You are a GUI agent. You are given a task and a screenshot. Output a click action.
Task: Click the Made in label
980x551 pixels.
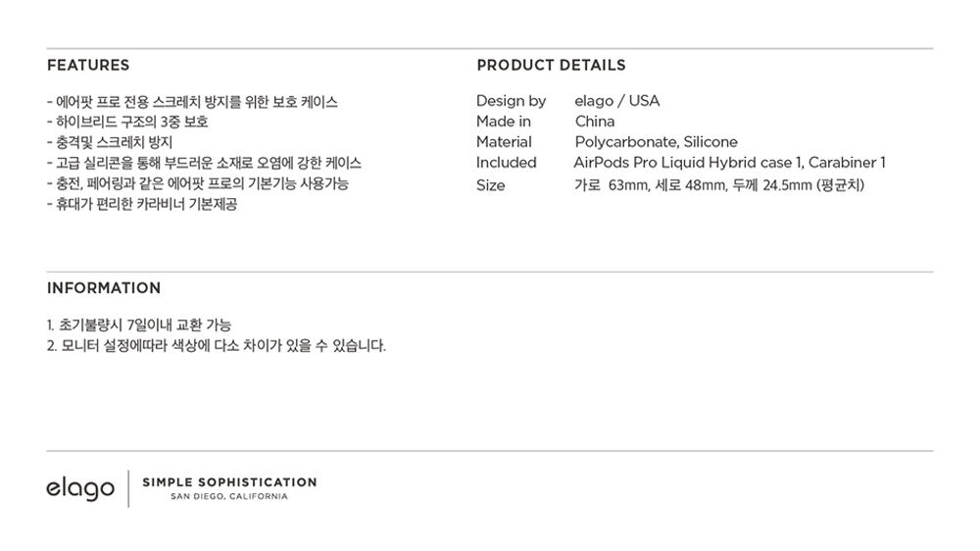tap(503, 122)
